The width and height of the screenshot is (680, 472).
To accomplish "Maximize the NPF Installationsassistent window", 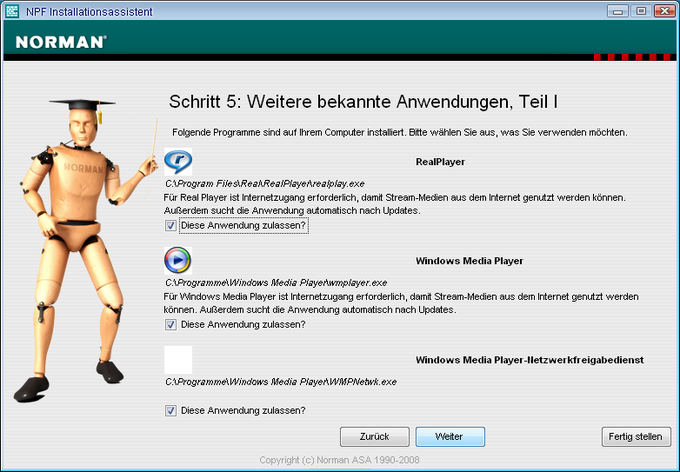I will 641,11.
